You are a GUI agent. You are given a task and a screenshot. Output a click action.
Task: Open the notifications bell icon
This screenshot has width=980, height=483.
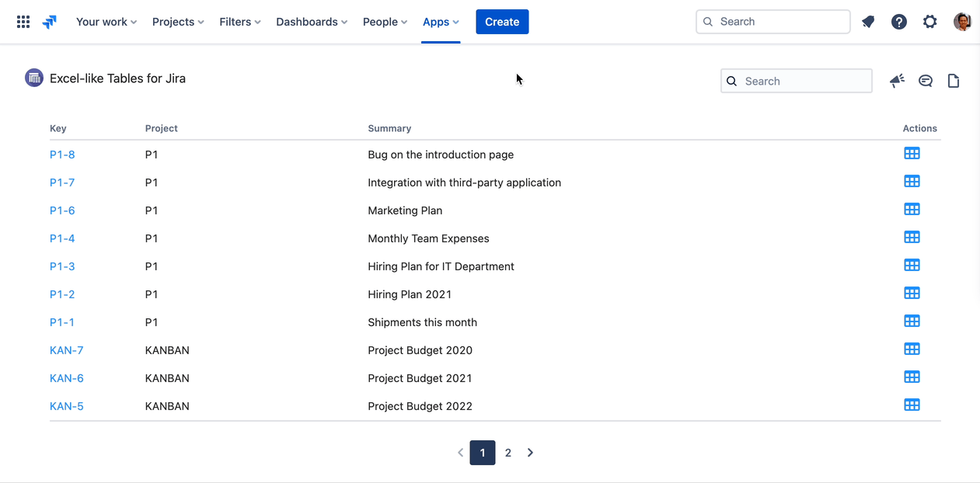point(868,22)
